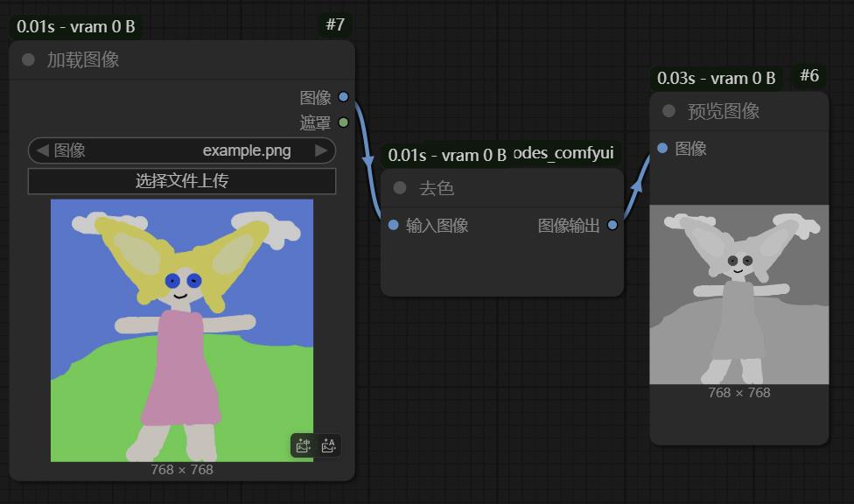The height and width of the screenshot is (504, 854).
Task: Open image in mask editor icon
Action: click(x=304, y=445)
